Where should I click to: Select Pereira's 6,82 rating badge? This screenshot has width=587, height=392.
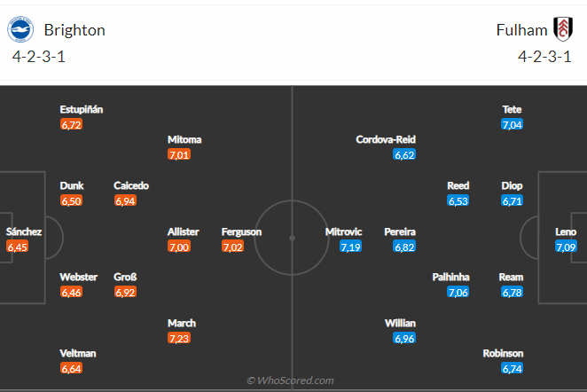pyautogui.click(x=404, y=247)
